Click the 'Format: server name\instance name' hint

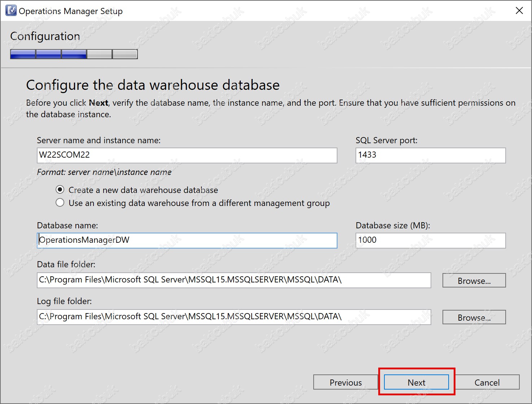(104, 172)
